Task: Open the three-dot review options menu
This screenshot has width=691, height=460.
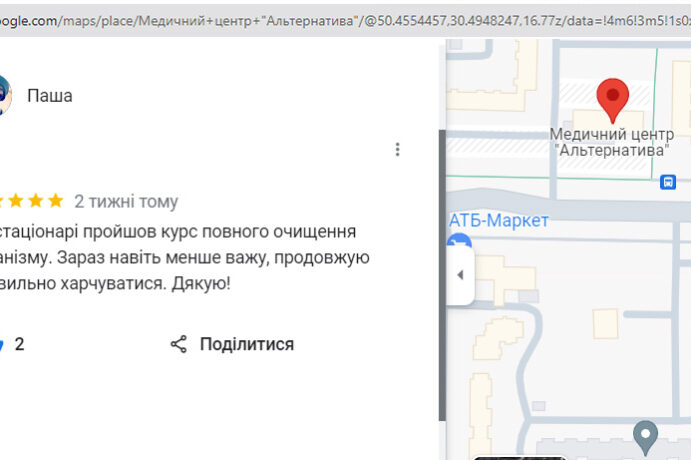Action: click(397, 150)
